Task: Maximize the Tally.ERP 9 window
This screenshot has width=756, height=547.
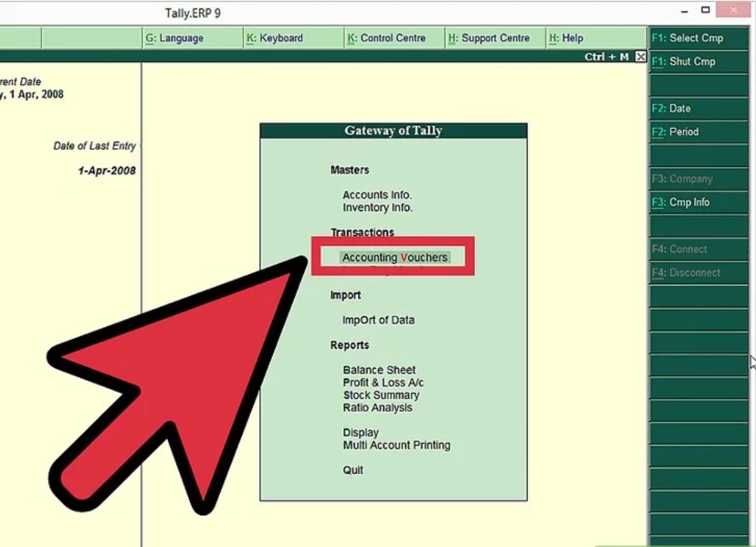Action: coord(706,10)
